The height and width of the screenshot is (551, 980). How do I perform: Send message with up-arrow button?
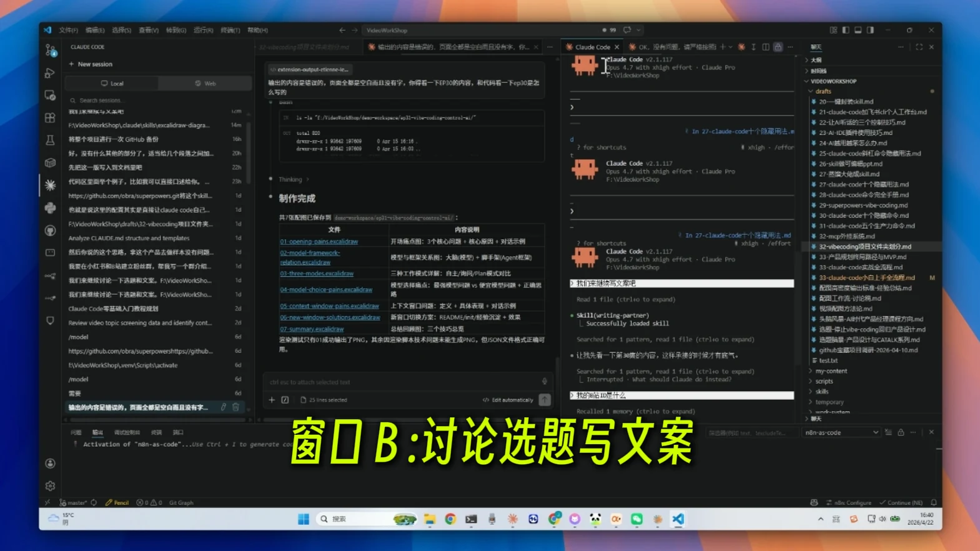coord(545,400)
